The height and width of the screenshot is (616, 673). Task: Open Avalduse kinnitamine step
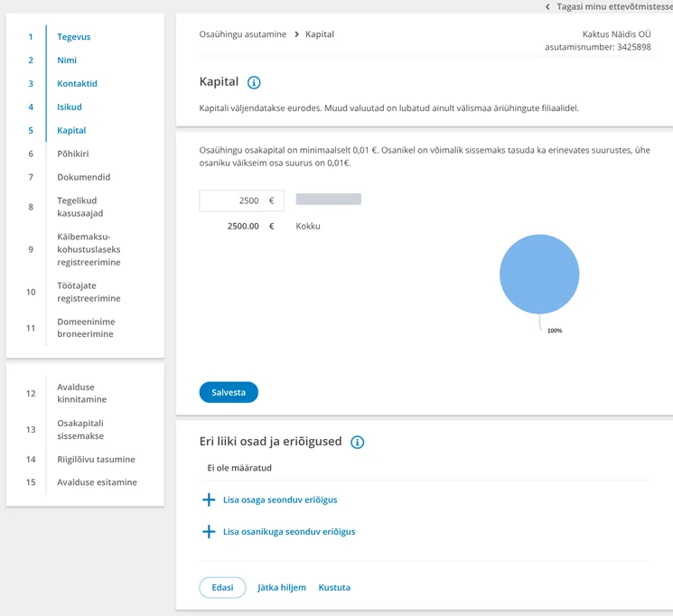coord(82,393)
